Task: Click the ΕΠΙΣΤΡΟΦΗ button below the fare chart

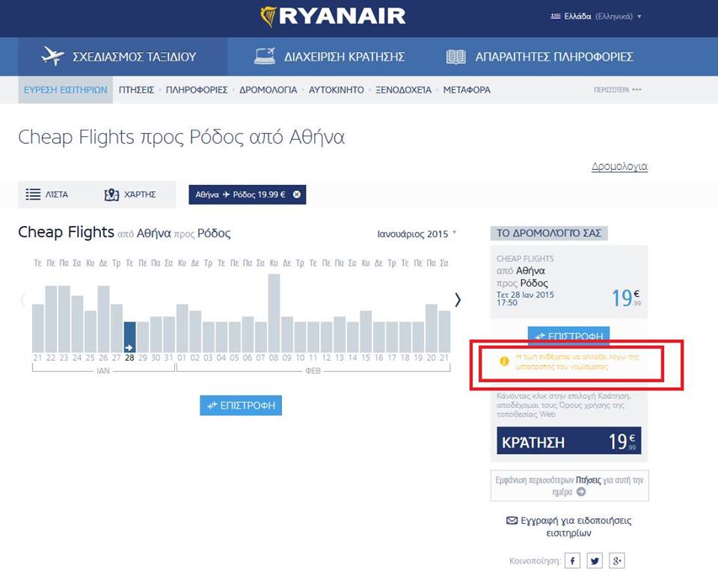Action: (x=241, y=405)
